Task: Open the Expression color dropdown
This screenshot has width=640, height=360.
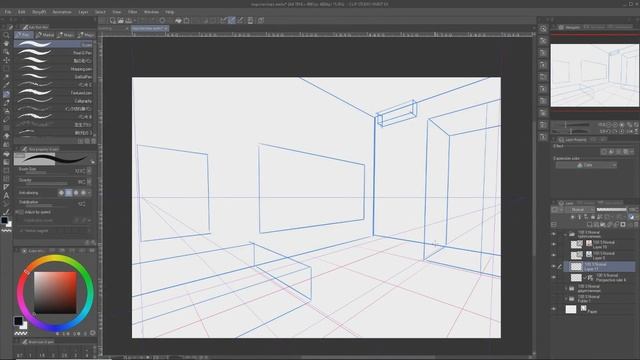Action: tap(586, 165)
